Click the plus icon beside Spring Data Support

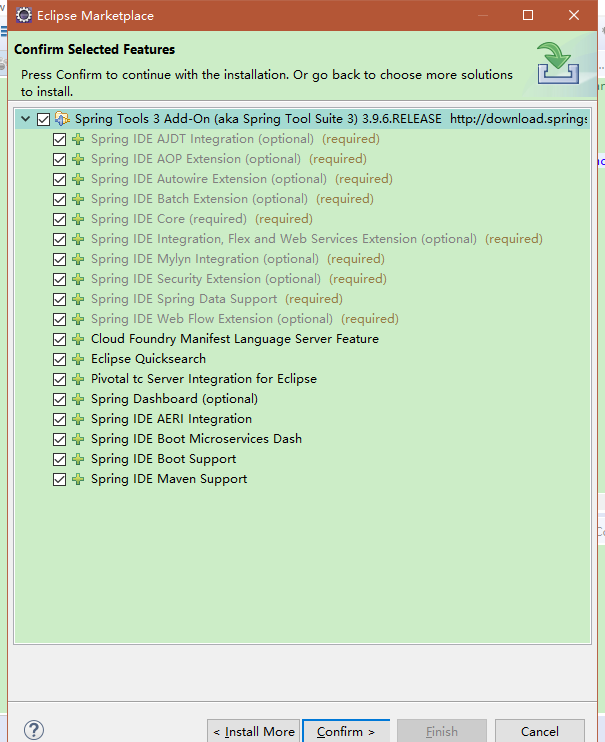click(x=78, y=299)
